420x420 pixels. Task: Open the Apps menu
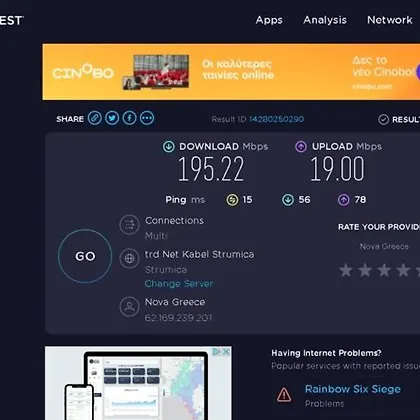[269, 20]
